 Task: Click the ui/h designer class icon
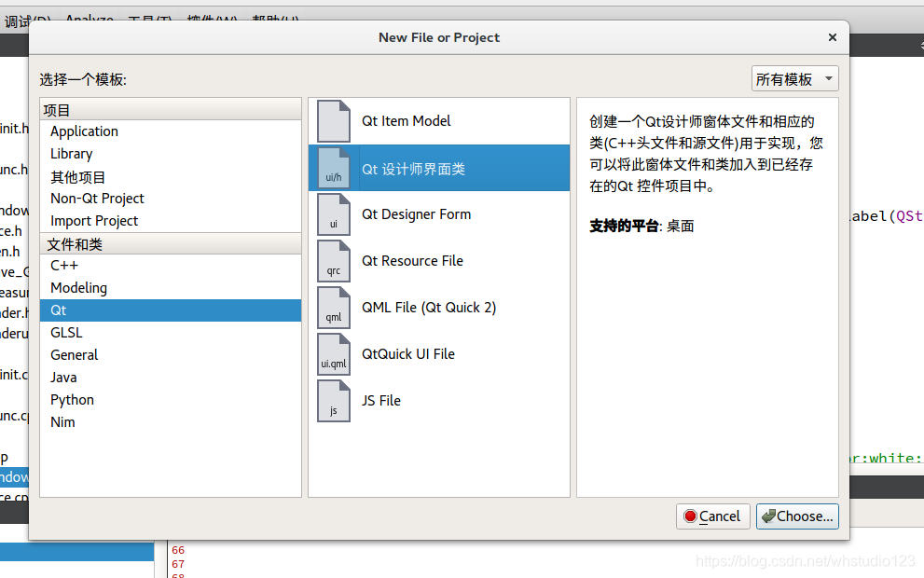click(334, 168)
